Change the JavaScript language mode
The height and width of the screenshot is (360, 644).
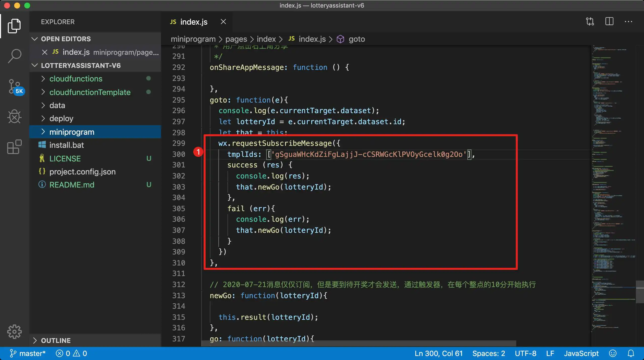(581, 353)
